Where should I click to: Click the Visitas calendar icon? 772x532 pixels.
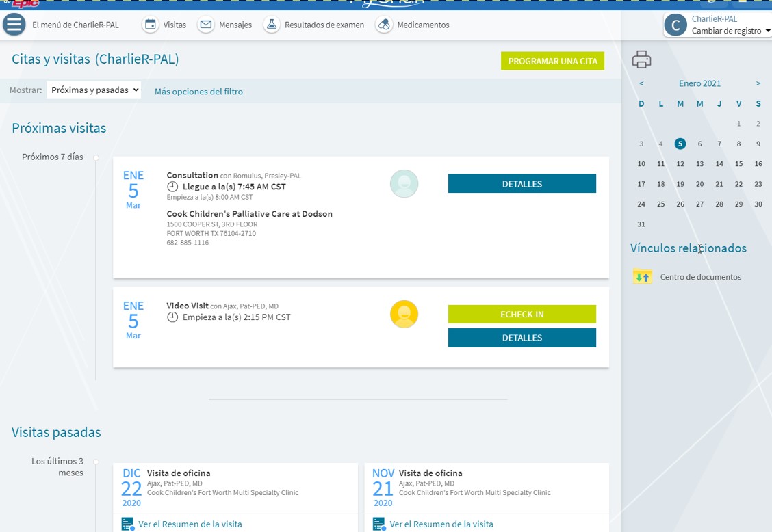150,25
